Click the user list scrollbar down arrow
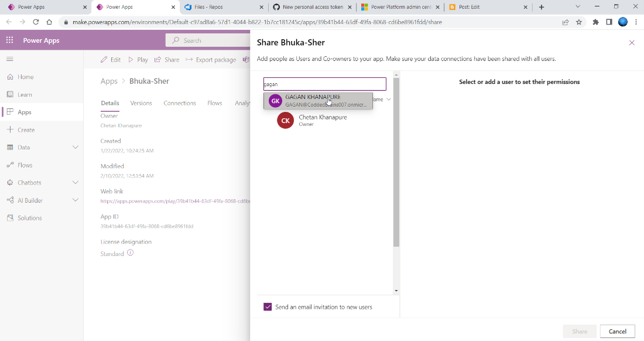 (x=396, y=291)
